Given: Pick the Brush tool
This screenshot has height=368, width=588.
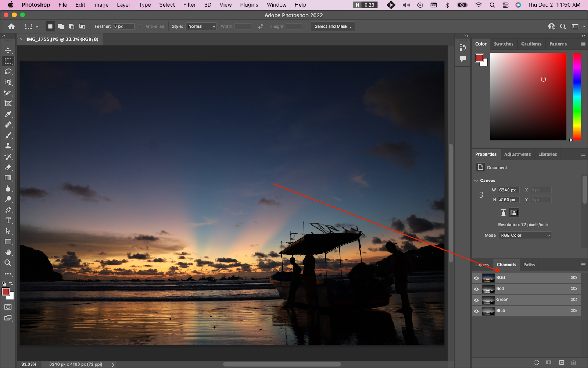Looking at the screenshot, I should [x=8, y=135].
